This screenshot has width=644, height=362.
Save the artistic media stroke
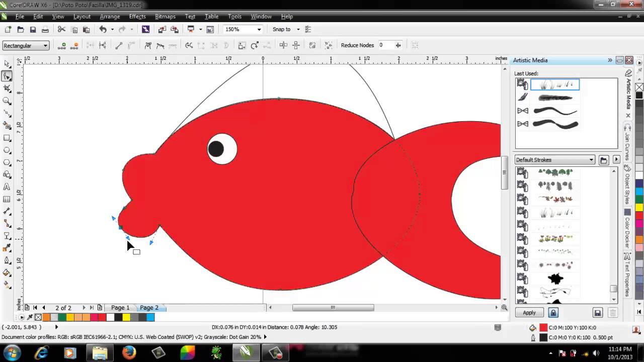[598, 313]
